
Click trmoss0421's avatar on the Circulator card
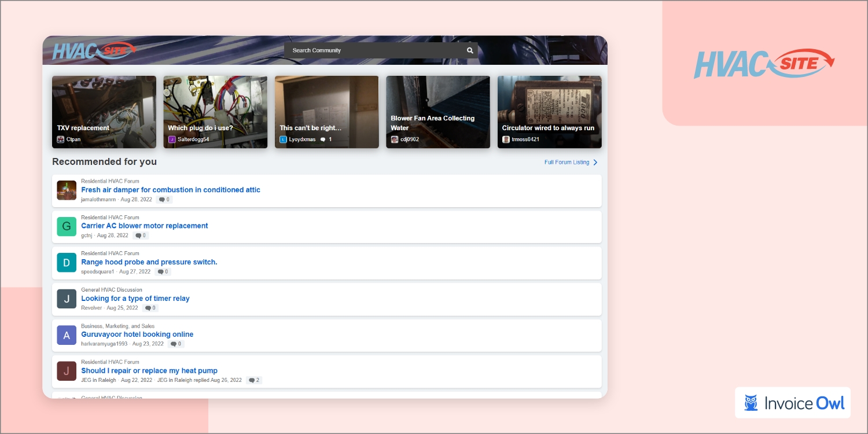(506, 139)
